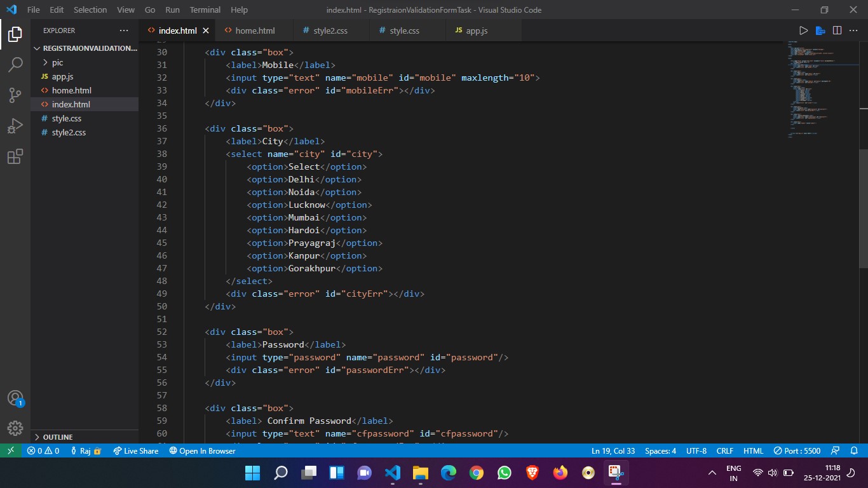Open Explorer Views and More Actions ellipsis
The width and height of the screenshot is (868, 488).
(x=124, y=30)
